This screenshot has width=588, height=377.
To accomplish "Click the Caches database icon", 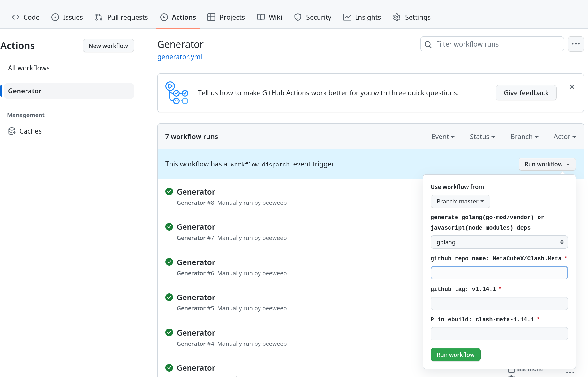I will (x=12, y=131).
